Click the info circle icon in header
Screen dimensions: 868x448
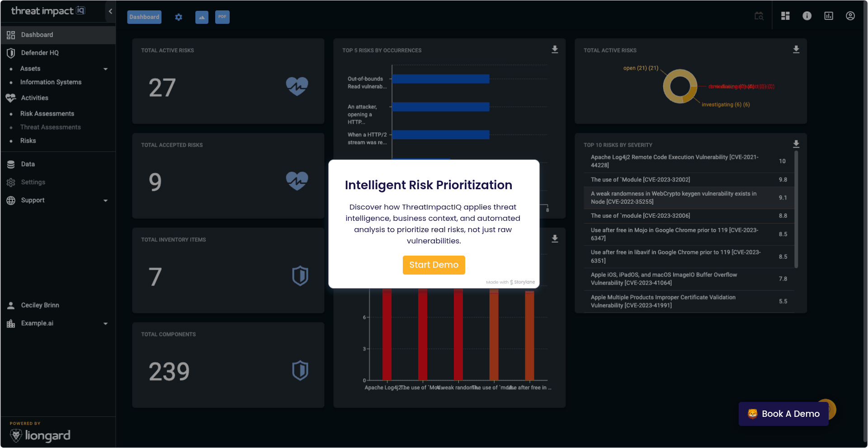pos(807,16)
